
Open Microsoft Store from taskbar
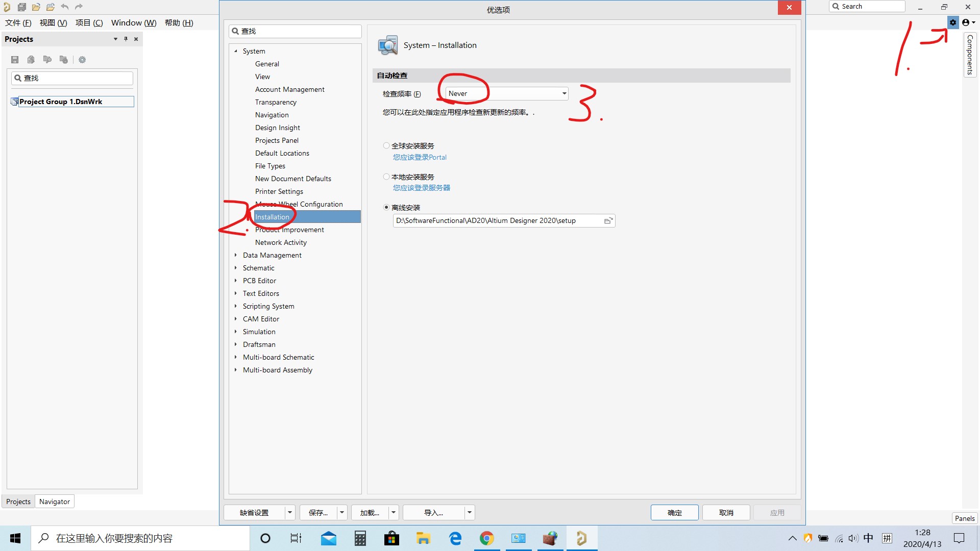coord(391,538)
